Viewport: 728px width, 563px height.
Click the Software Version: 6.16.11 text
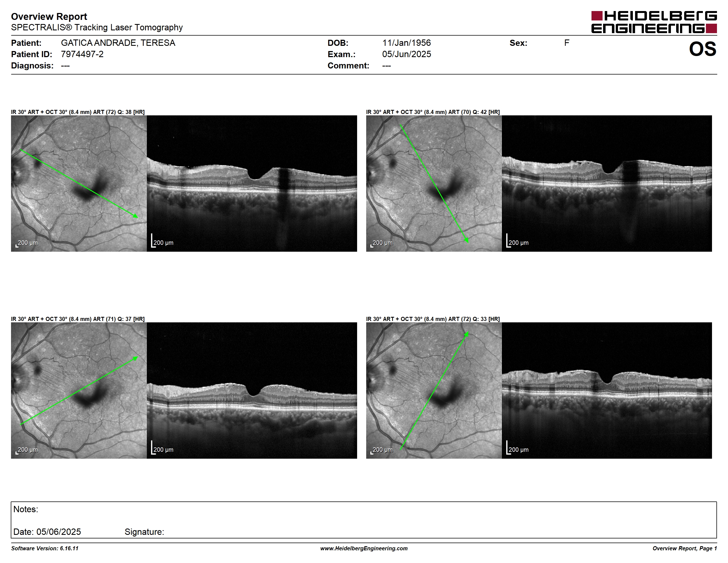pos(45,548)
